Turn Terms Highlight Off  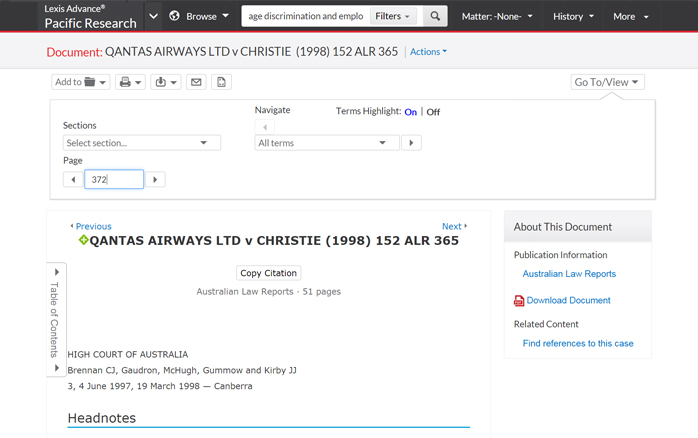tap(433, 112)
